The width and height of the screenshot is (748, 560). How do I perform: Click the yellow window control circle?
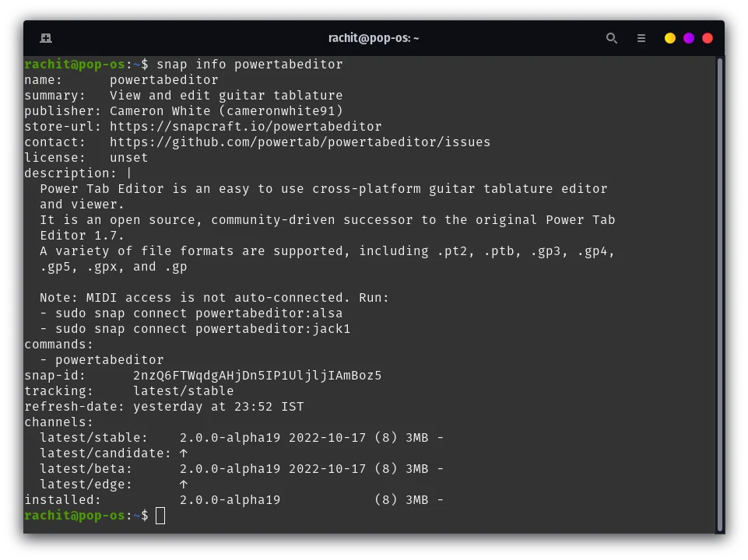pyautogui.click(x=669, y=37)
